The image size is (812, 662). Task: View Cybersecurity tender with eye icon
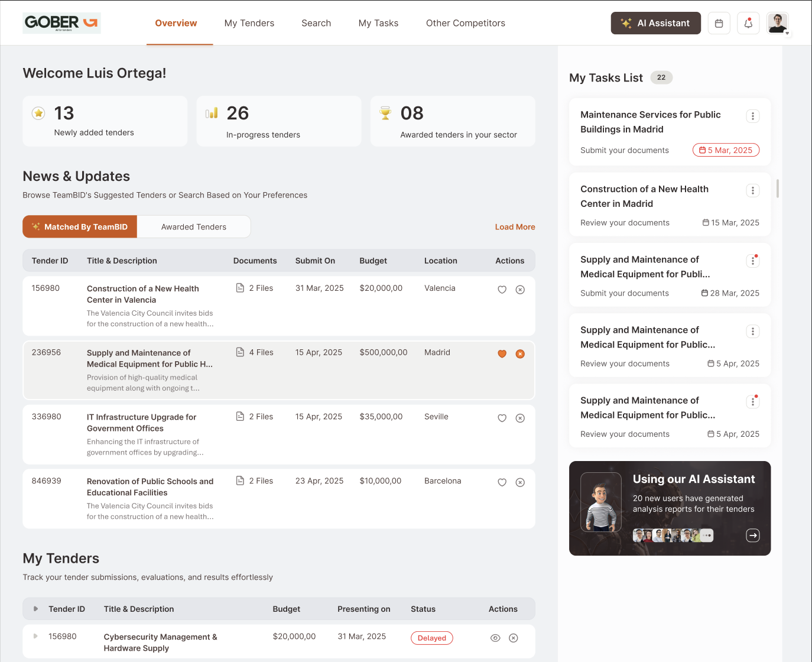pos(495,638)
